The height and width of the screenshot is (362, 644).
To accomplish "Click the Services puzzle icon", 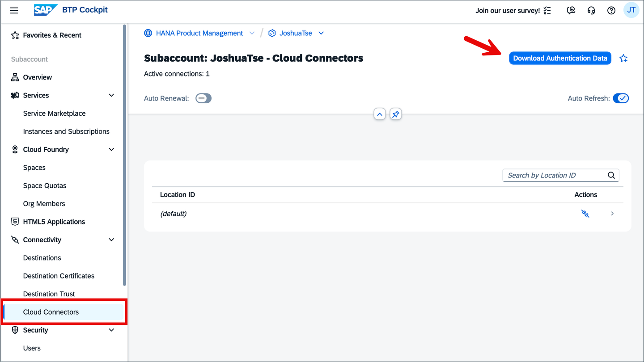I will point(15,95).
